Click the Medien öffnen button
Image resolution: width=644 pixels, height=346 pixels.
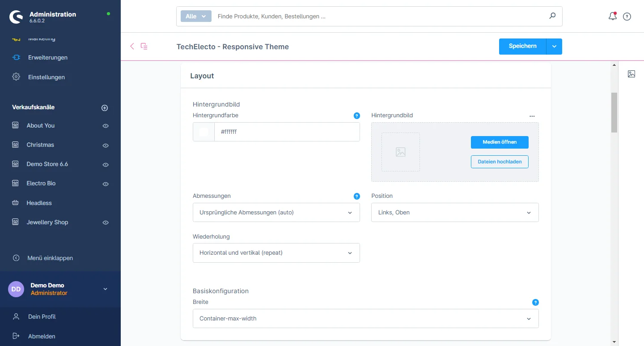500,142
